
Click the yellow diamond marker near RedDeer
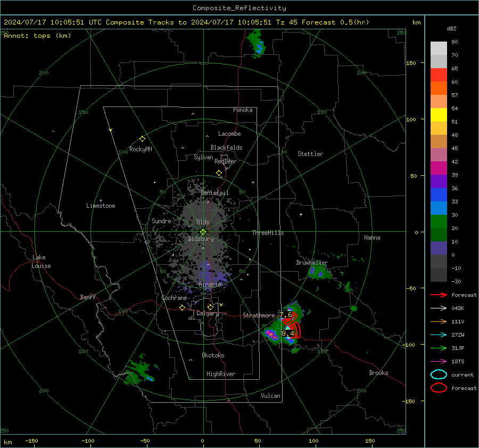pyautogui.click(x=219, y=173)
